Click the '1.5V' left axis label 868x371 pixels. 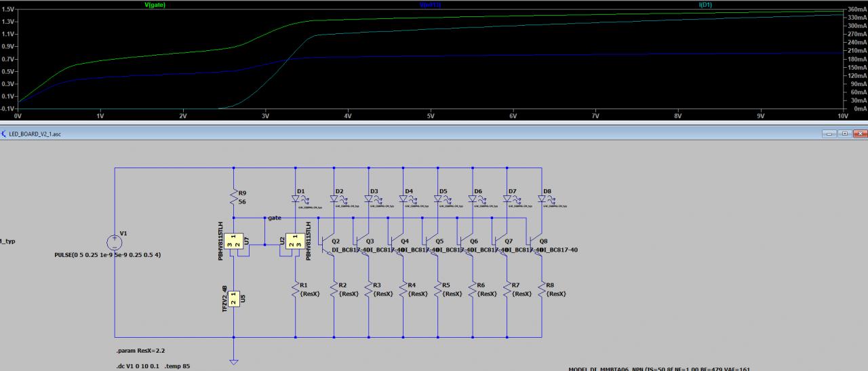(7, 11)
